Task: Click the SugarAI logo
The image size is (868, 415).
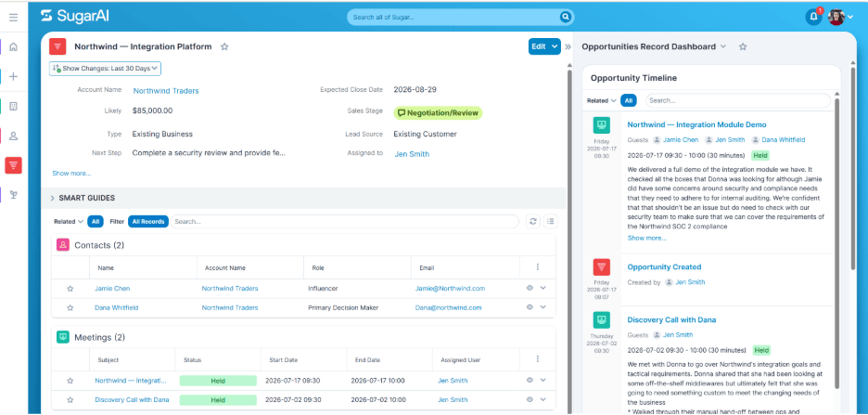Action: click(x=75, y=16)
